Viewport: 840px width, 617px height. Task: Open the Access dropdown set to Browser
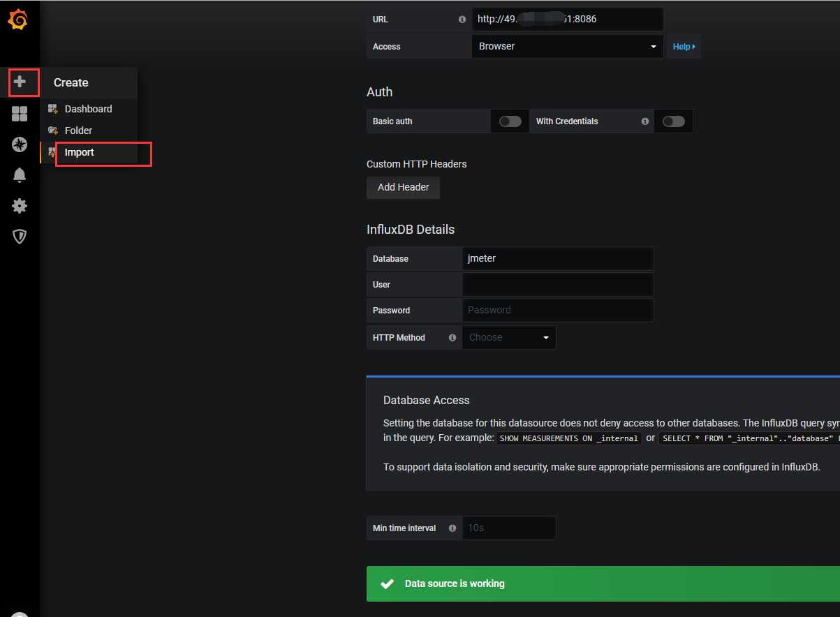[568, 47]
